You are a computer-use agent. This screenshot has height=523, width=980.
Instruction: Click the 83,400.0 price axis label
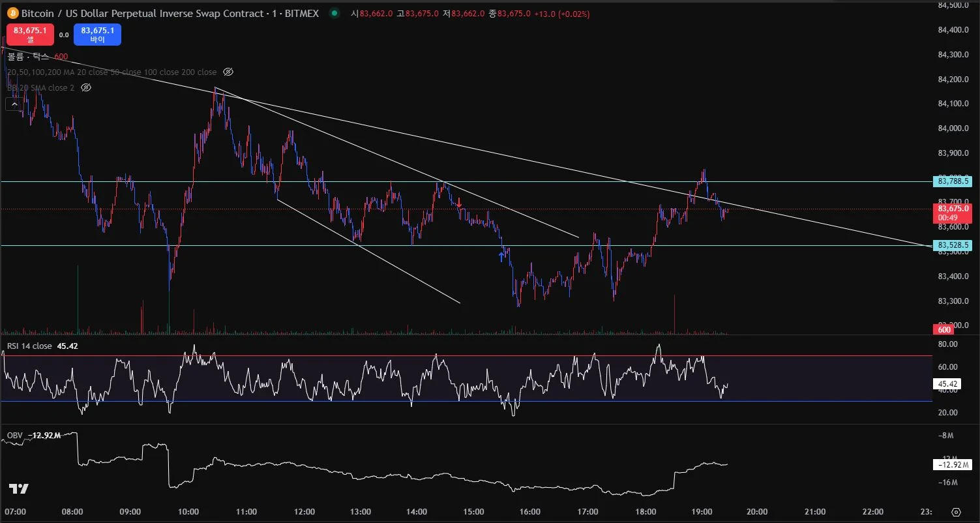tap(953, 276)
